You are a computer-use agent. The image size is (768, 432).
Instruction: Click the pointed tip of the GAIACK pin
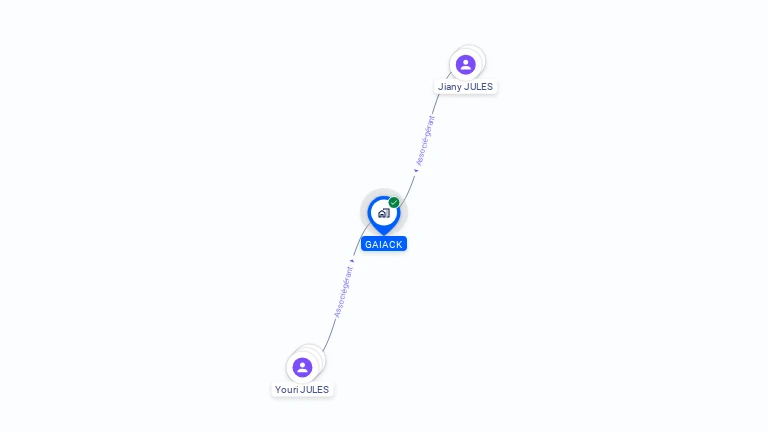point(384,232)
